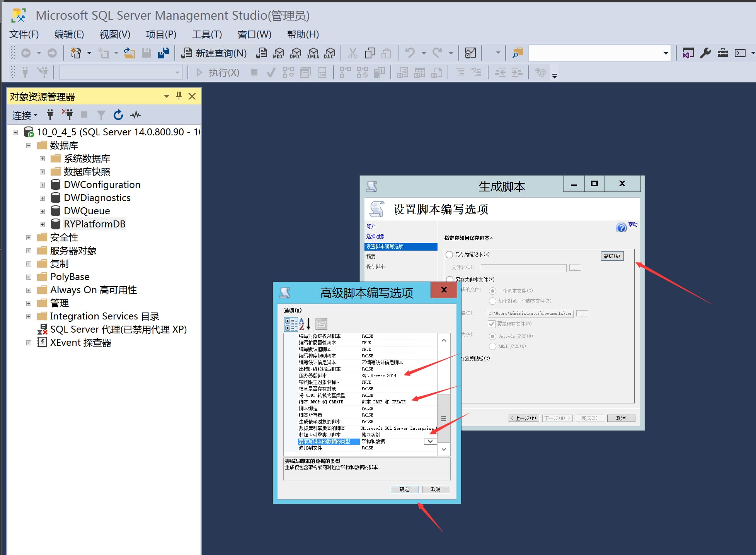Refresh the Object Explorer tree
The image size is (756, 555).
(x=118, y=114)
